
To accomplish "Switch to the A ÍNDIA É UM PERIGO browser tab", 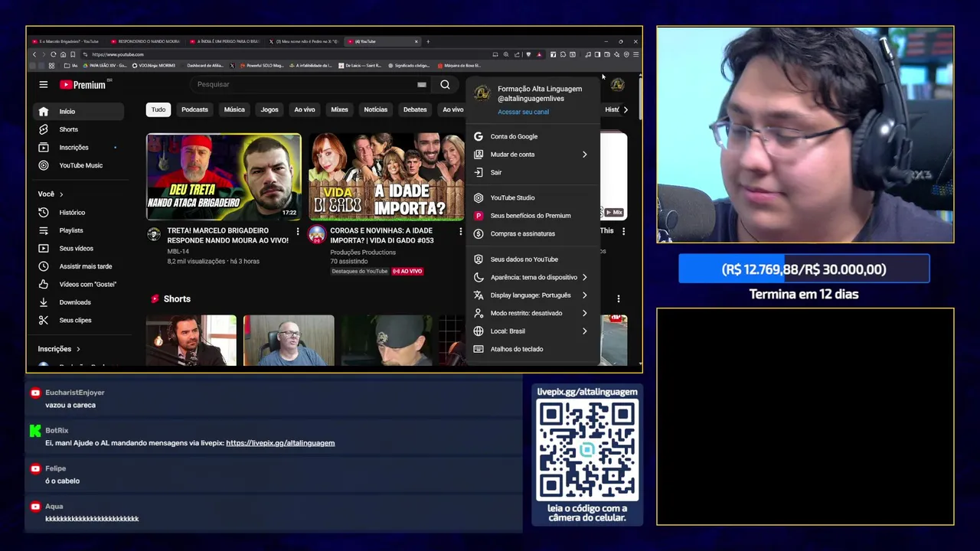I will coord(225,41).
